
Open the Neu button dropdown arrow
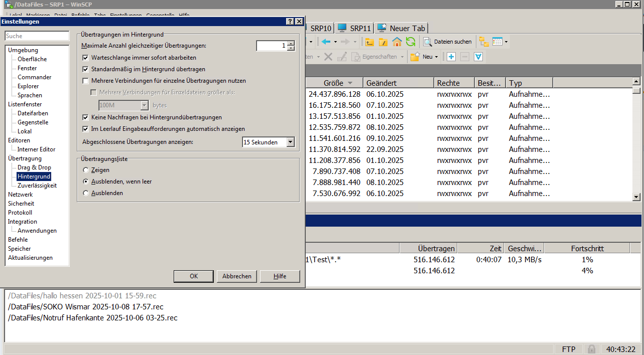click(x=436, y=57)
